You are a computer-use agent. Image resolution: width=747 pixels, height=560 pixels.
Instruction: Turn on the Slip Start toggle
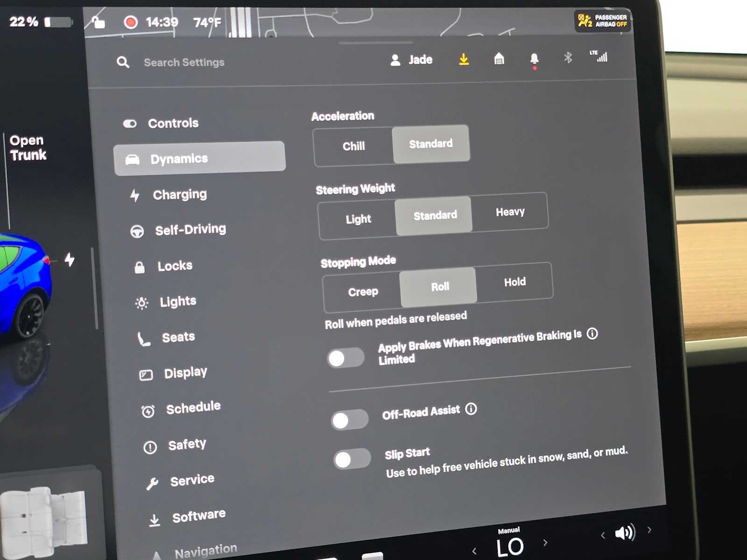[352, 459]
